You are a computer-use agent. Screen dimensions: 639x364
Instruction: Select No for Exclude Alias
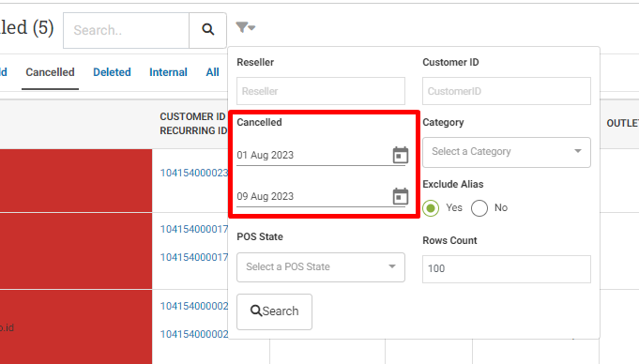click(479, 208)
